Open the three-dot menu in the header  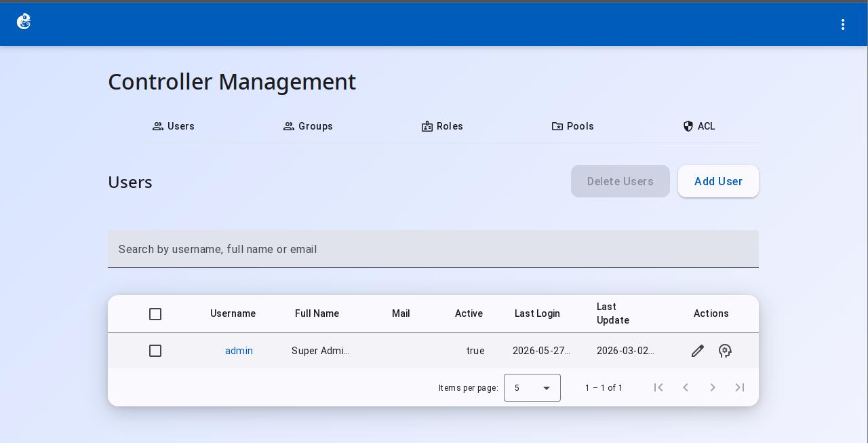click(x=843, y=24)
